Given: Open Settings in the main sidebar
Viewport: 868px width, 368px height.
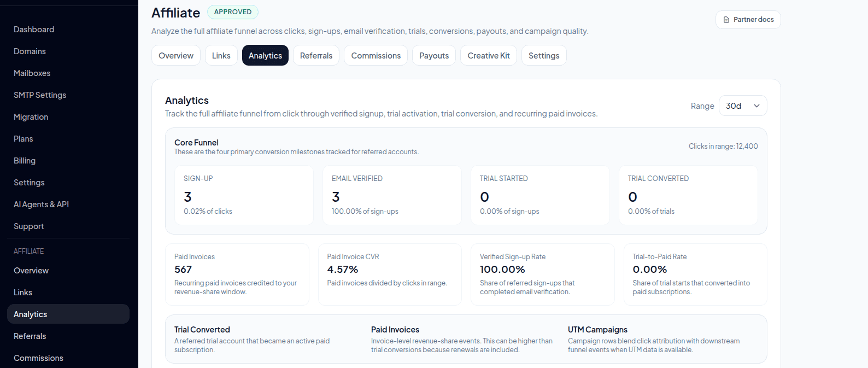Looking at the screenshot, I should 29,183.
